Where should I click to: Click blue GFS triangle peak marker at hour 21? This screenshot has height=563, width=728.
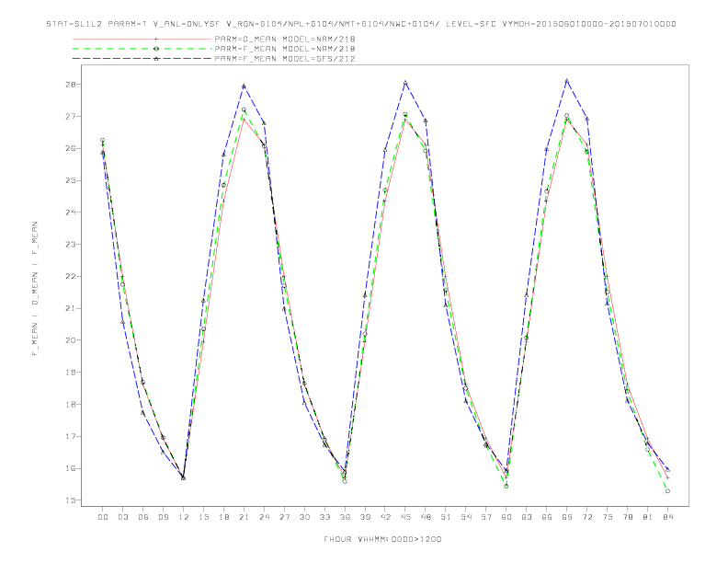point(244,86)
